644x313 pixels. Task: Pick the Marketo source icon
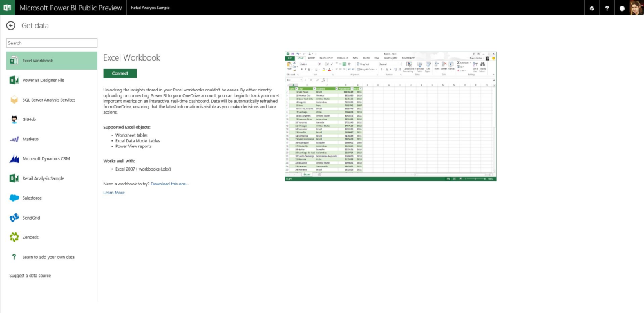14,139
